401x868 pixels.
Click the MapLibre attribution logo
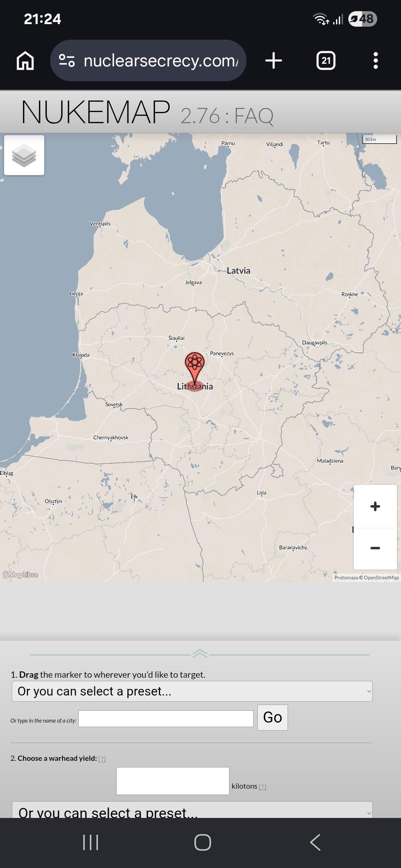[21, 575]
